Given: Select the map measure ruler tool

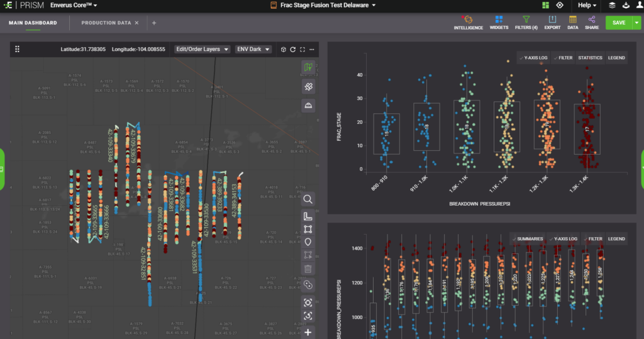Looking at the screenshot, I should coord(308,216).
